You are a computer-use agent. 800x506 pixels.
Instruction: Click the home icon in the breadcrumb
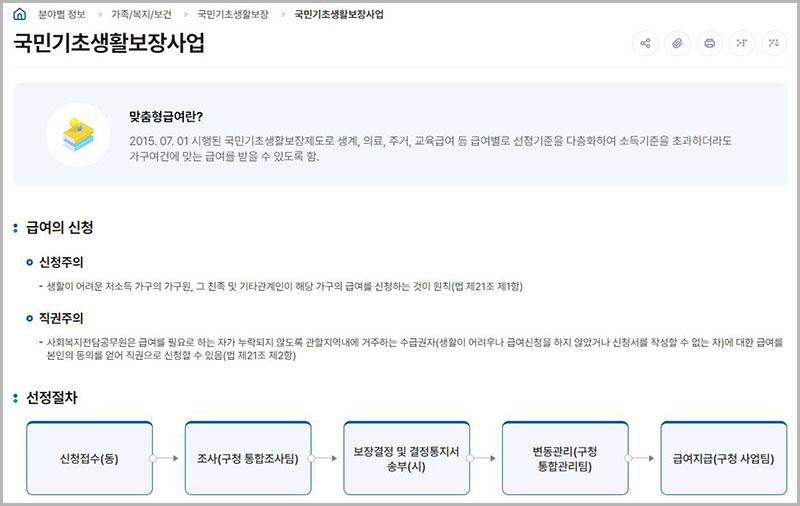pyautogui.click(x=20, y=15)
